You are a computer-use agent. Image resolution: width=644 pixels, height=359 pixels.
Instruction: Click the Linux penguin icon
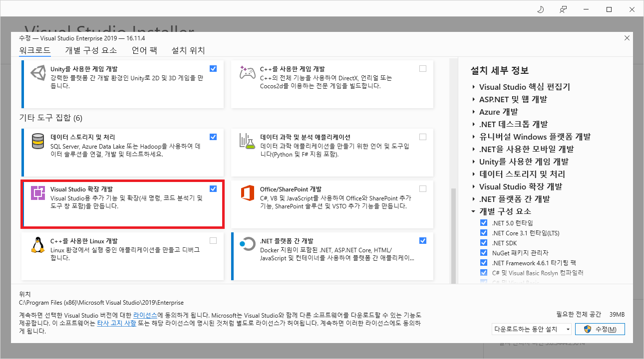pos(38,245)
